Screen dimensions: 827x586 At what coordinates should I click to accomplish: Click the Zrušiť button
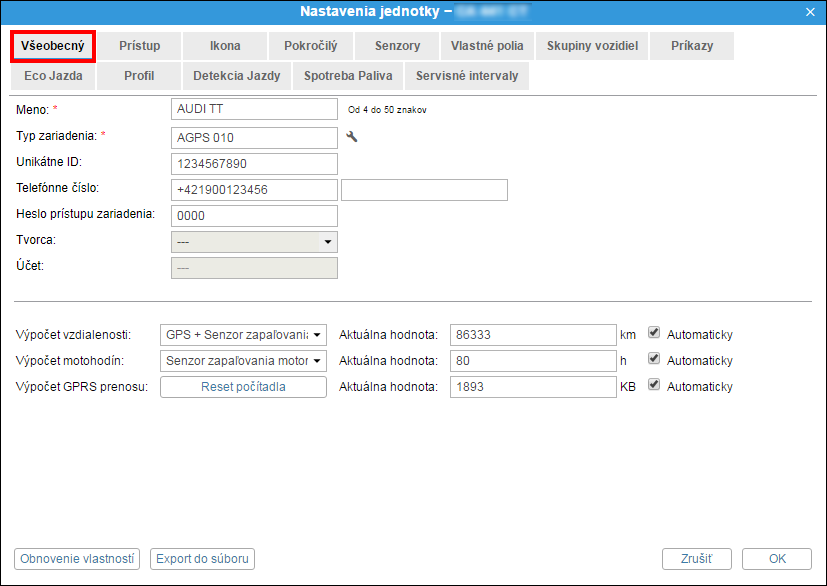[x=697, y=559]
